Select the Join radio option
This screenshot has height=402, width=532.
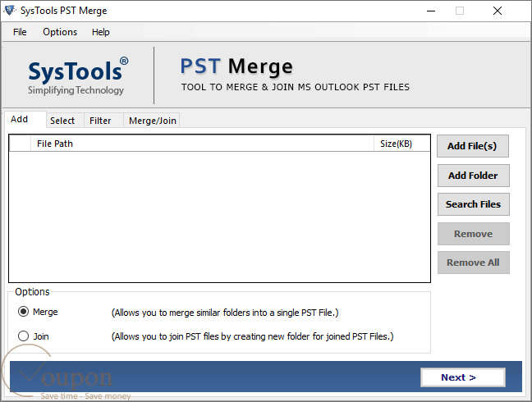click(x=24, y=336)
